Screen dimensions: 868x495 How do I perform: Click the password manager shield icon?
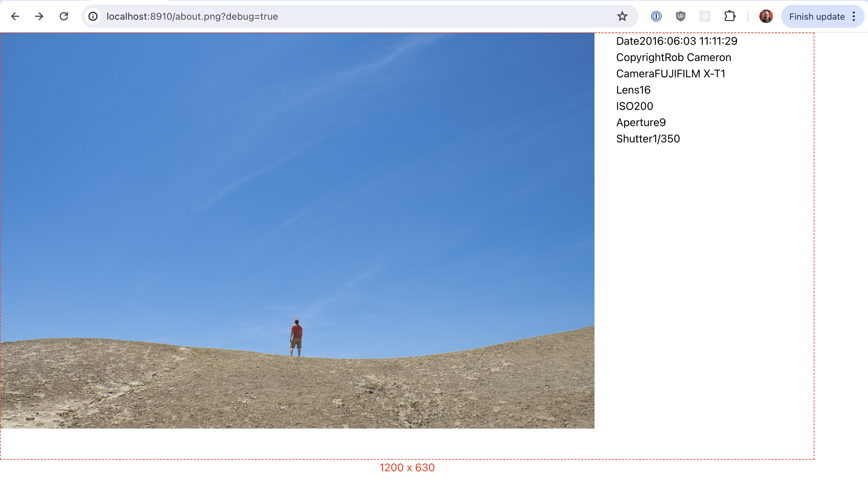tap(656, 16)
